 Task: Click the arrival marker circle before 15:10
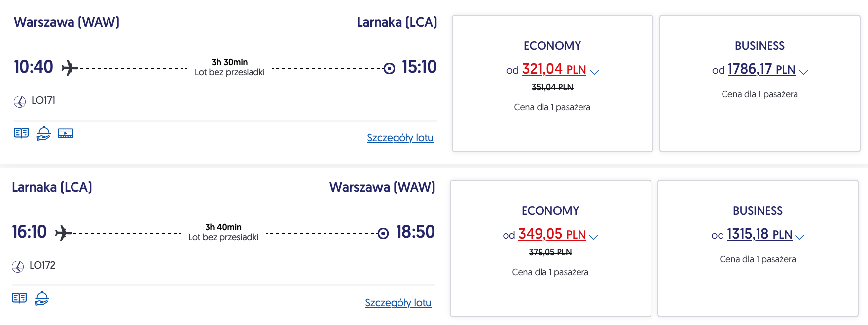coord(389,68)
